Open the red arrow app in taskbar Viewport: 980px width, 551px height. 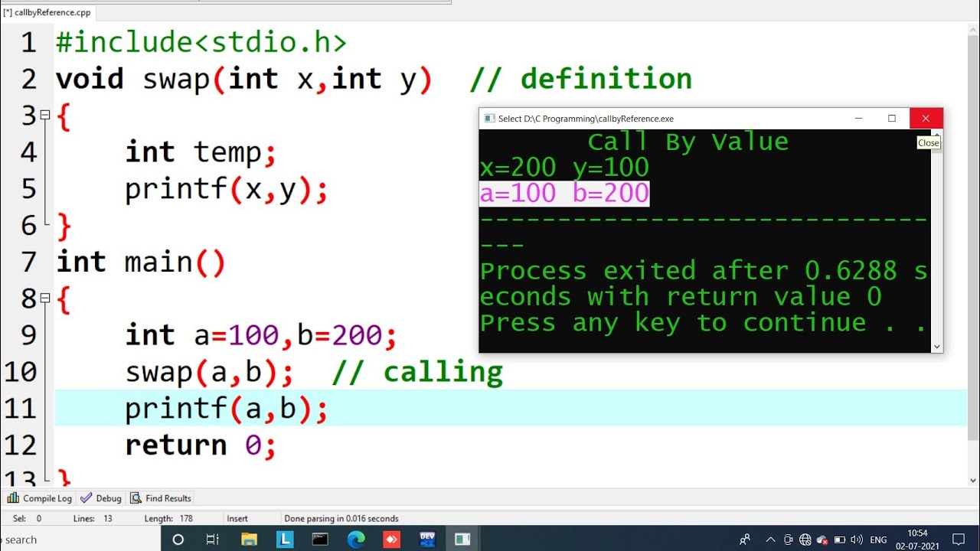pos(392,540)
